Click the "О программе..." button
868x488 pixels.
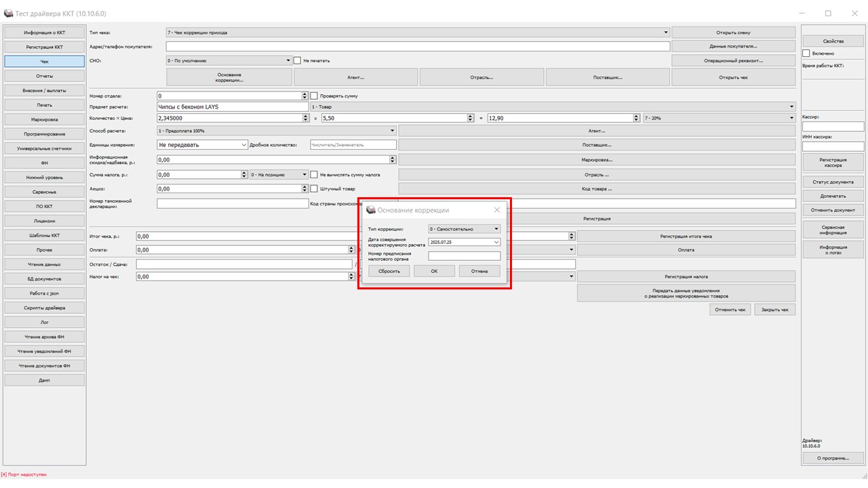(x=833, y=458)
